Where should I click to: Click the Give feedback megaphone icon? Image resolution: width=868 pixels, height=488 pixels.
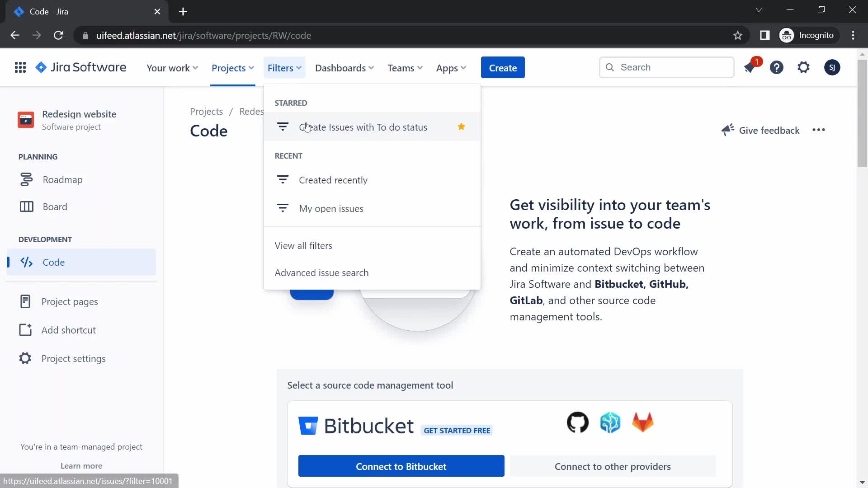727,130
